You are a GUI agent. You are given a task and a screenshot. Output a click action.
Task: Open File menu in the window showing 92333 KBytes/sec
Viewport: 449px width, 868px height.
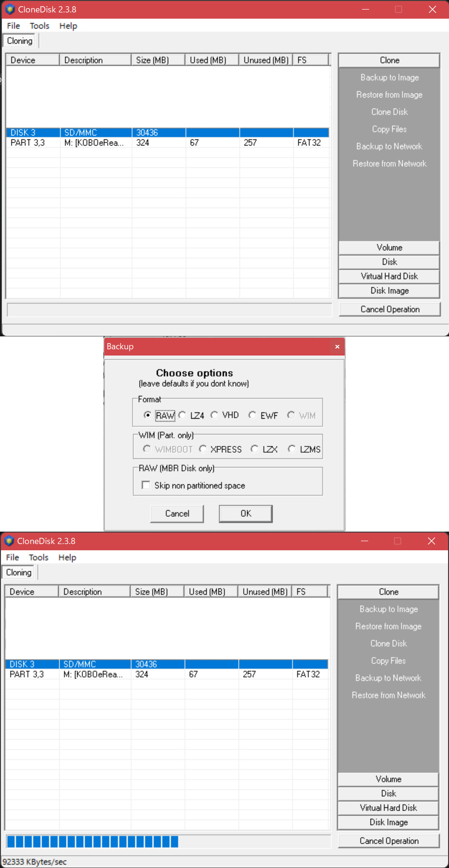click(12, 557)
